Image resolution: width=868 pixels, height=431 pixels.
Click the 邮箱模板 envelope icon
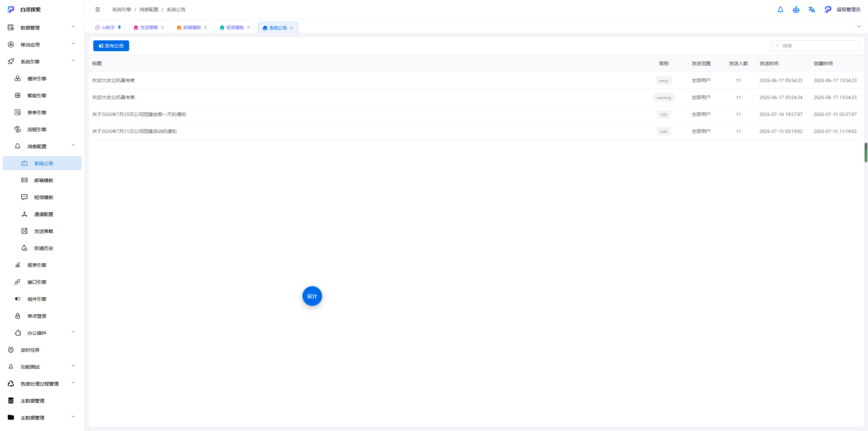(24, 180)
